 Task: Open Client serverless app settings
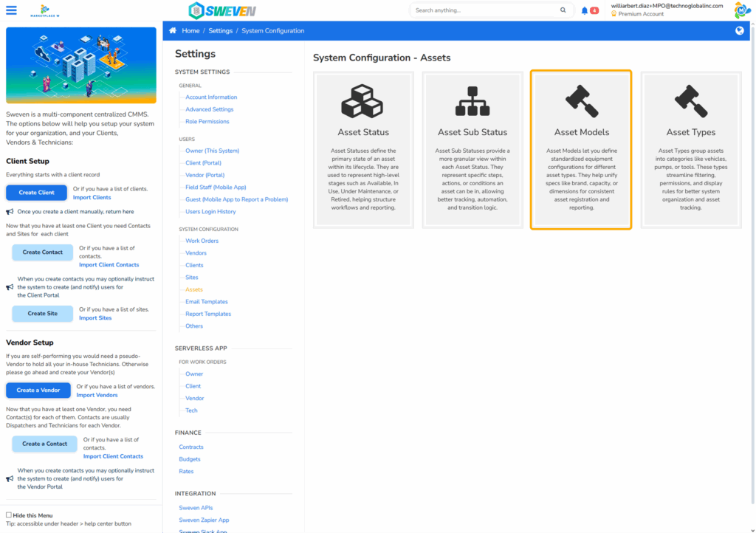pos(193,386)
